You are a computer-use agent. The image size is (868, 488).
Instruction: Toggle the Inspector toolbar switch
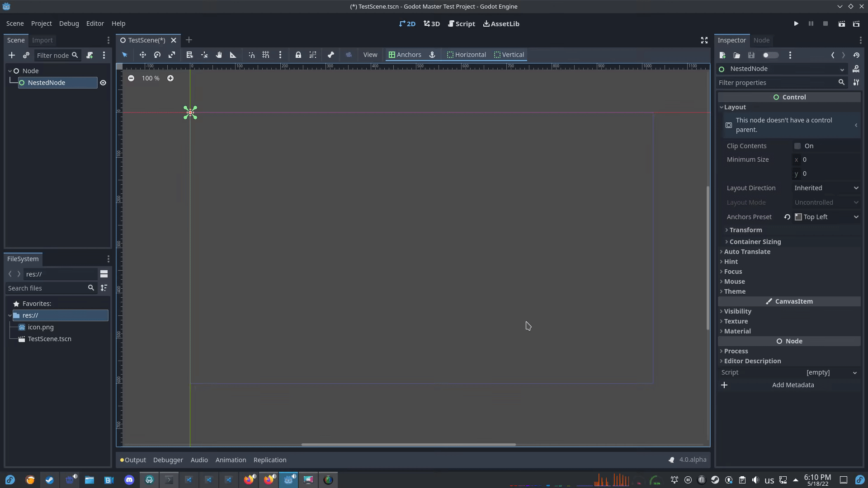(x=770, y=55)
